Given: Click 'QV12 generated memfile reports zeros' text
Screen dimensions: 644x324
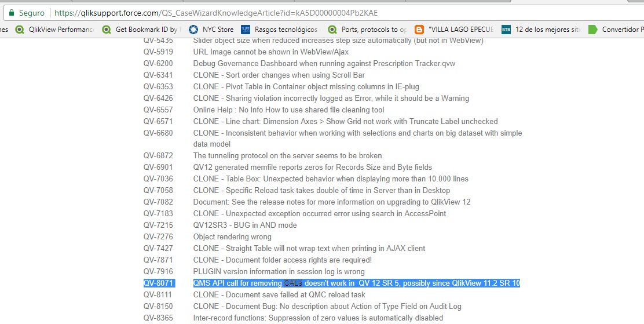Looking at the screenshot, I should (313, 168).
